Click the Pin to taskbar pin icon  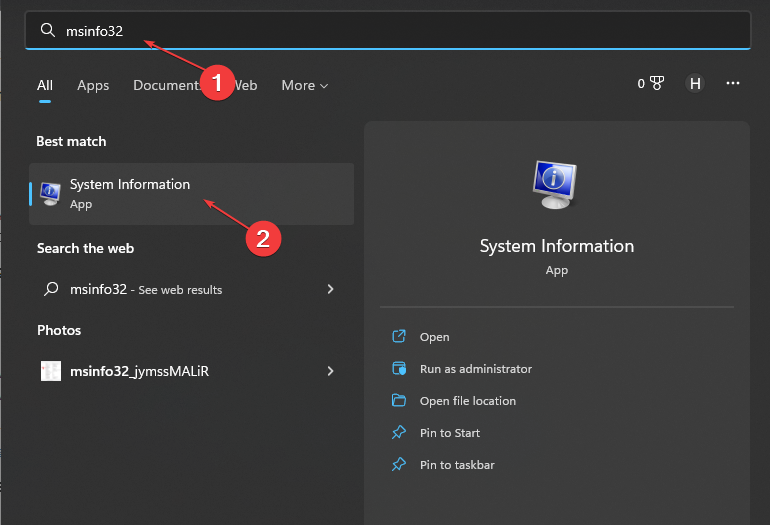(x=399, y=464)
